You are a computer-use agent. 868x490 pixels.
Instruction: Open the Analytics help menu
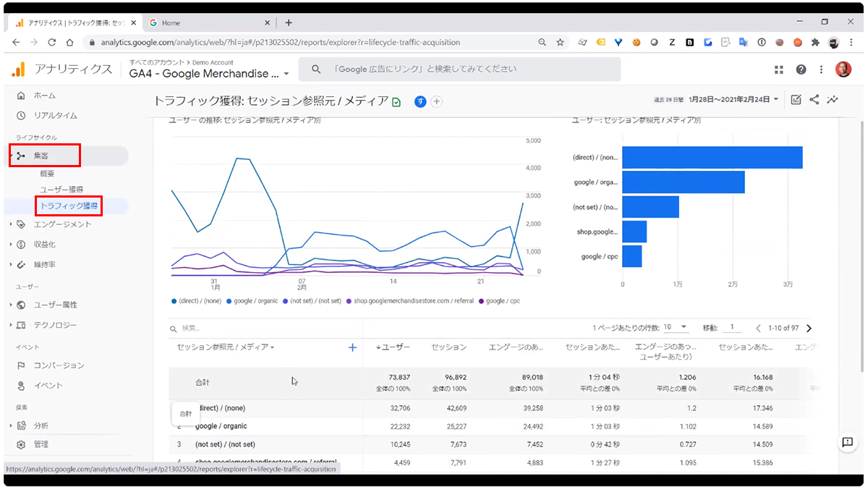(801, 69)
